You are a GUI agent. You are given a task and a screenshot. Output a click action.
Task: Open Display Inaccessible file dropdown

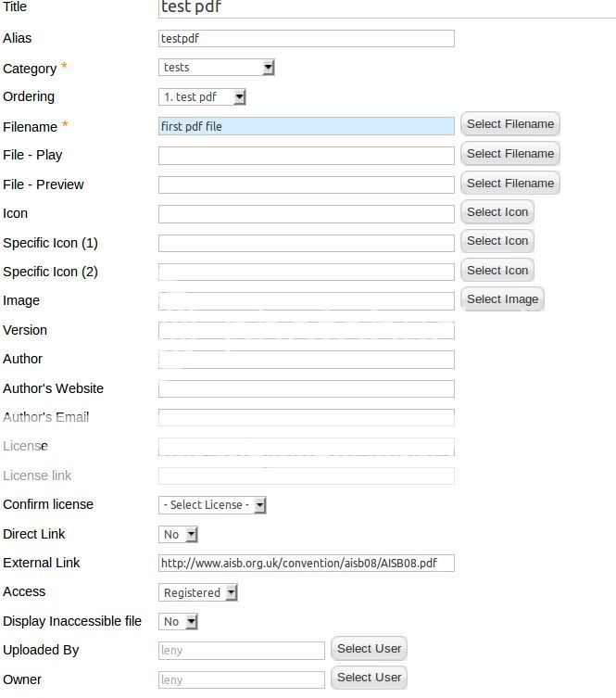[x=179, y=622]
